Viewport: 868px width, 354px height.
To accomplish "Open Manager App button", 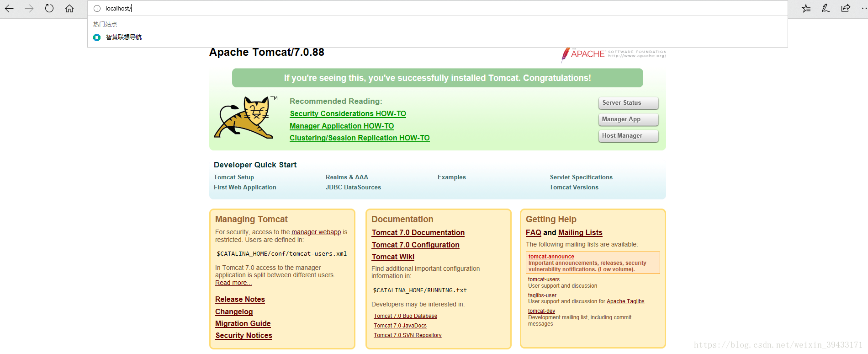I will pos(628,119).
